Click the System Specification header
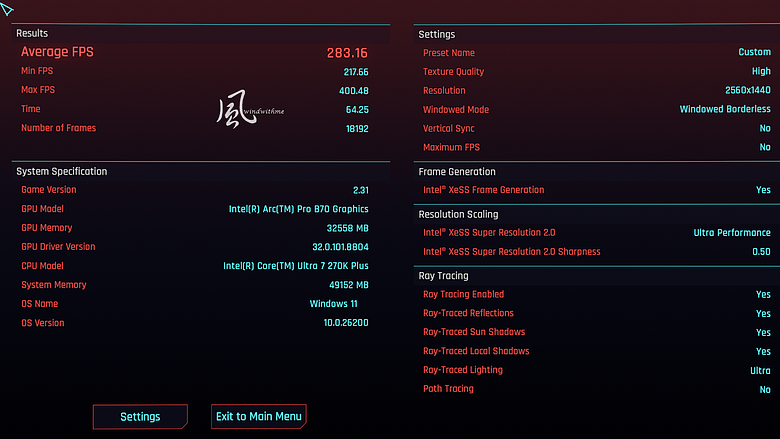 [x=62, y=172]
